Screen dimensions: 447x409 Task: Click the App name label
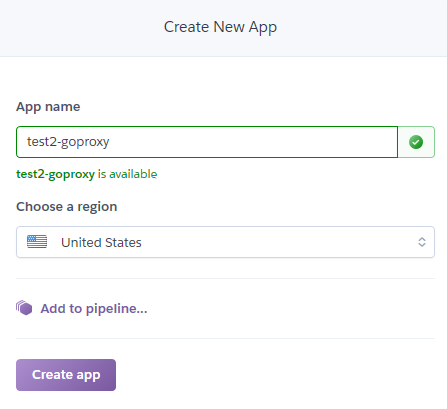pos(48,107)
